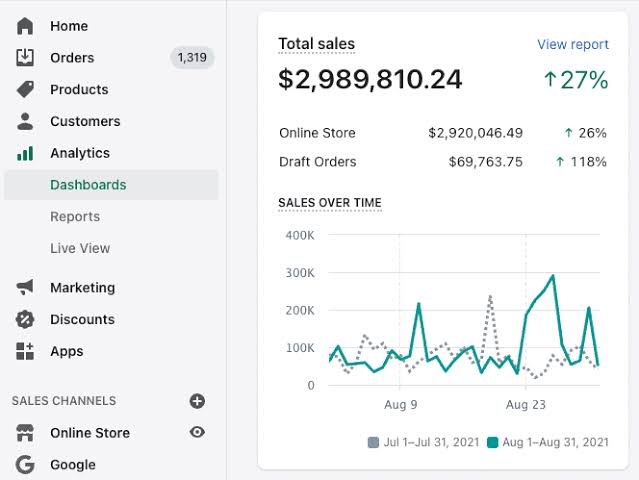This screenshot has height=480, width=639.
Task: Click the $2,989,810.24 total amount
Action: (370, 79)
